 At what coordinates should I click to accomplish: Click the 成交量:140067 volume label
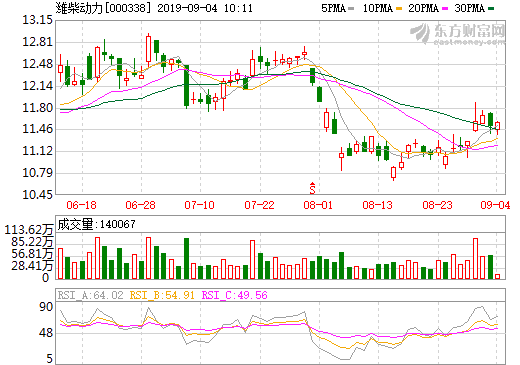(x=97, y=224)
